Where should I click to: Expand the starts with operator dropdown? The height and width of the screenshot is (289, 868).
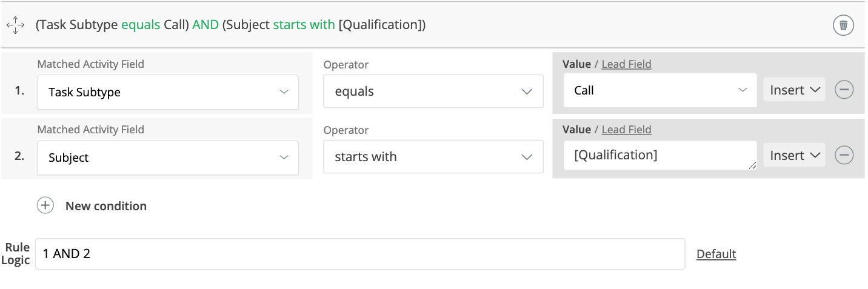click(433, 157)
